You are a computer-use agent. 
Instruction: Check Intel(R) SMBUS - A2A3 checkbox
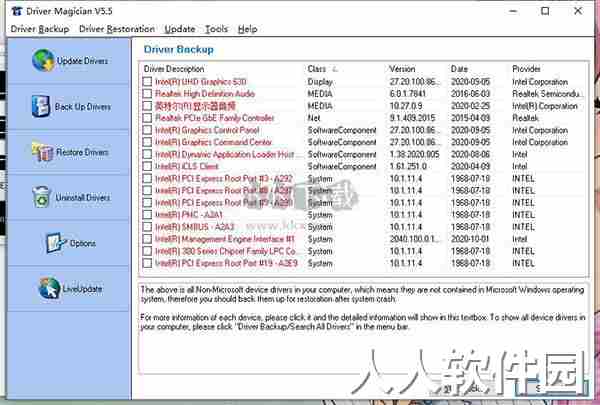pos(147,227)
